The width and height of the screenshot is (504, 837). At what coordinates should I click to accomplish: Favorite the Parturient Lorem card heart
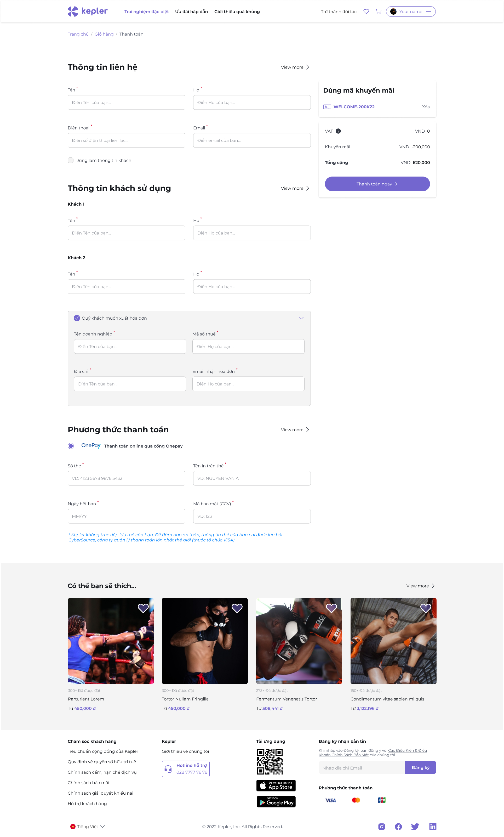[x=143, y=608]
